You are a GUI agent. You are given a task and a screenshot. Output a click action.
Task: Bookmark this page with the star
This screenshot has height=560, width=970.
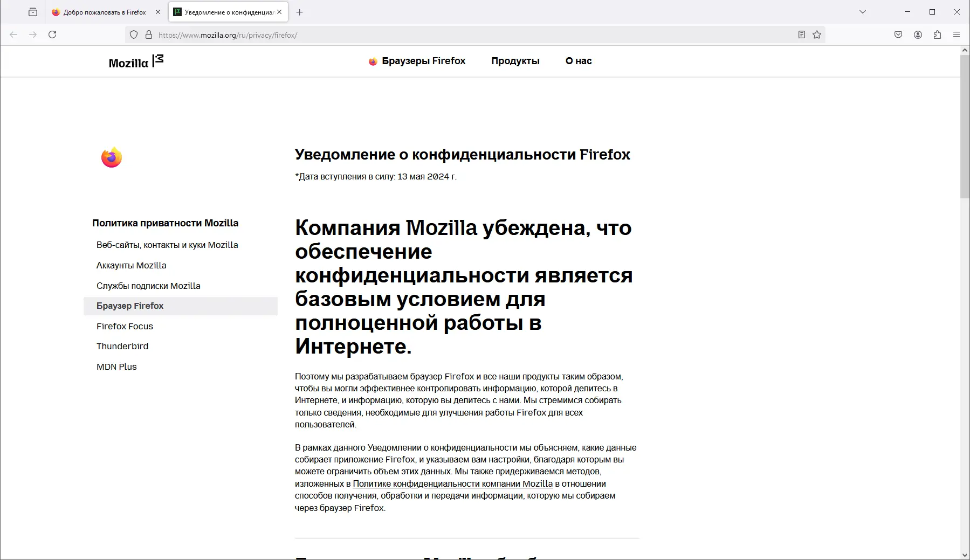(x=816, y=34)
